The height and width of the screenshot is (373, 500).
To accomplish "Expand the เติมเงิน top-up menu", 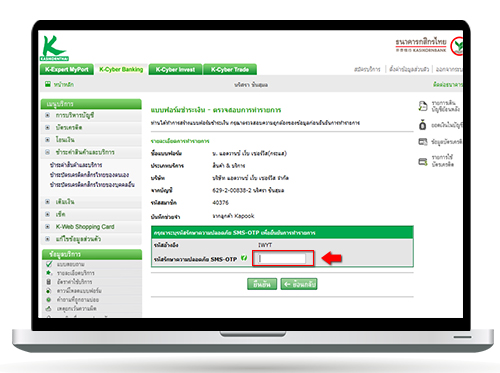I will click(48, 202).
